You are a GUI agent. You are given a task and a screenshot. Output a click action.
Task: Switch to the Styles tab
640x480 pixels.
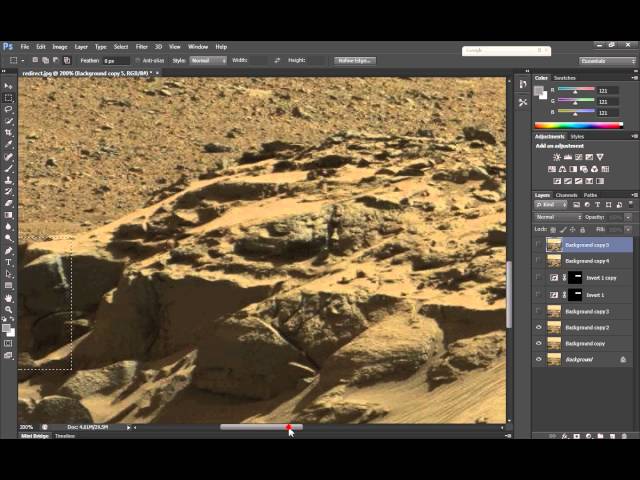click(x=577, y=136)
